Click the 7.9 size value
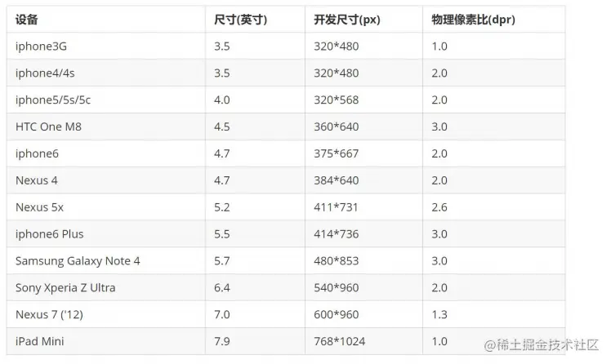The image size is (611, 364). (221, 342)
